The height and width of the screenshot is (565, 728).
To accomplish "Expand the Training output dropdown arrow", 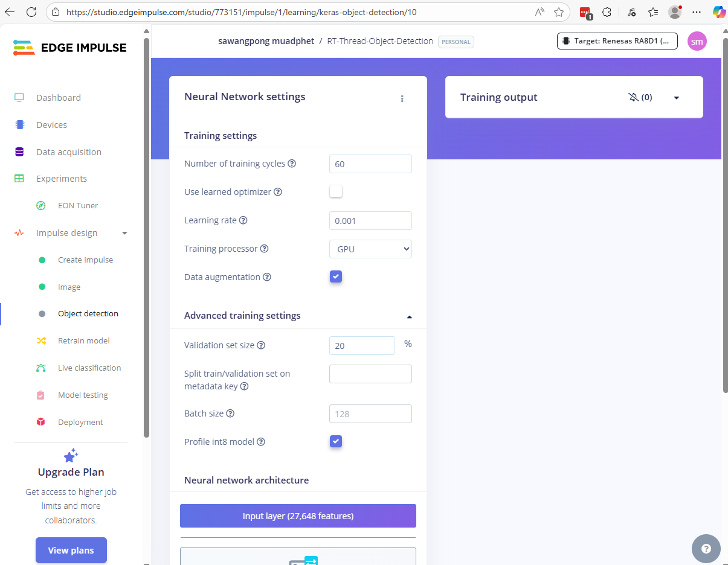I will [x=676, y=98].
